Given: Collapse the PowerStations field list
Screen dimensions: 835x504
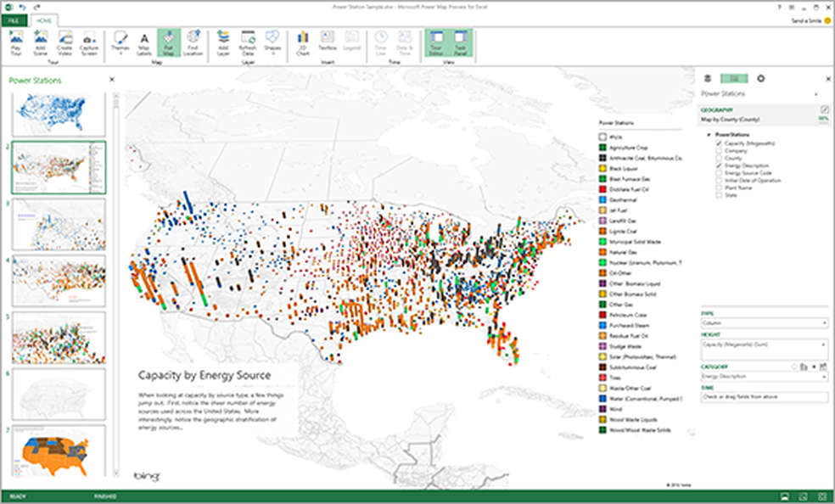Looking at the screenshot, I should tap(708, 135).
